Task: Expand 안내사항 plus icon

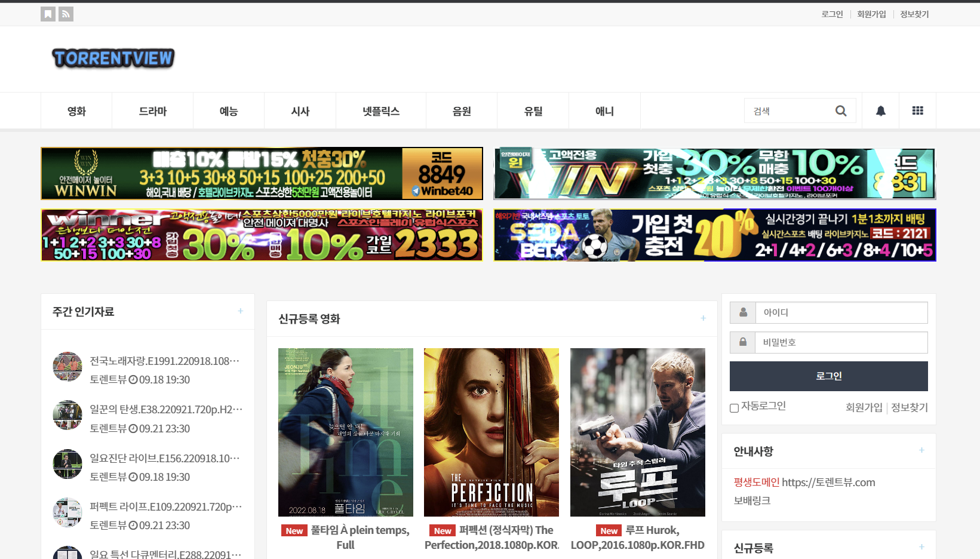Action: point(921,450)
